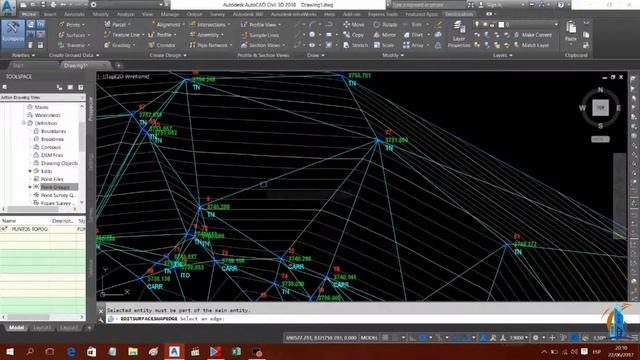Click the Profile tool icon

pos(151,35)
